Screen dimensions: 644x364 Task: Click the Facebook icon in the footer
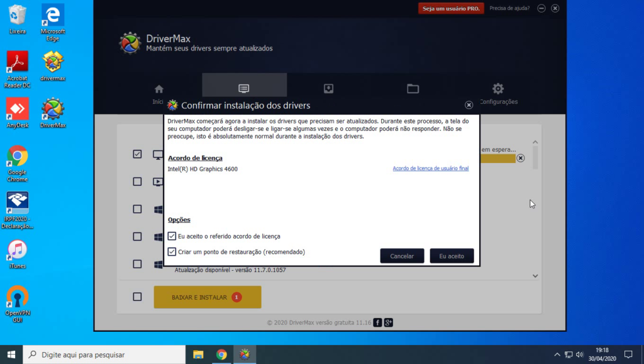378,322
